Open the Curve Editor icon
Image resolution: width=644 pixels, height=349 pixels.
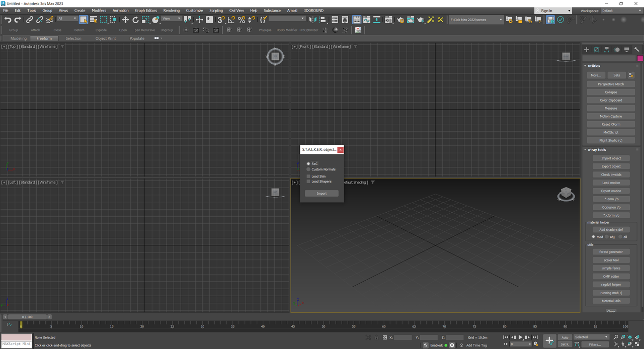(x=367, y=20)
